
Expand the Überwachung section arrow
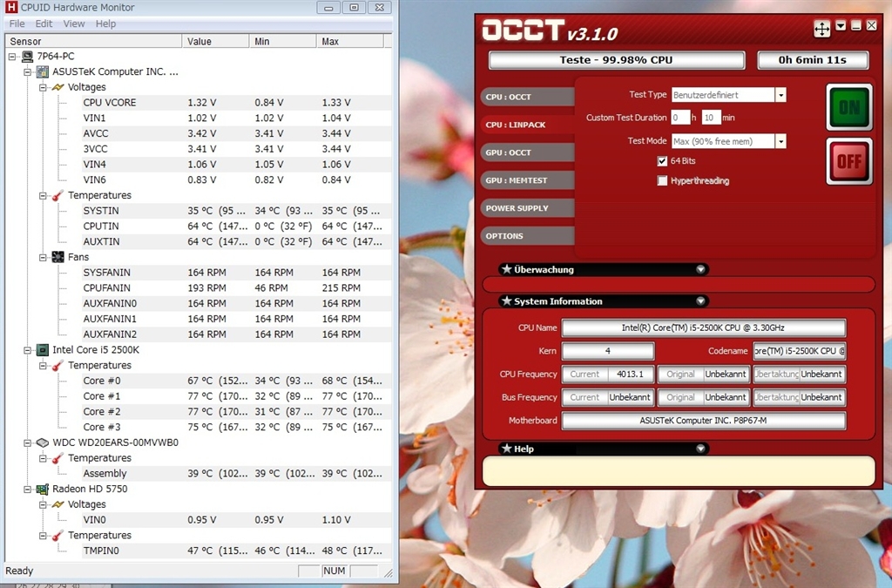pos(701,270)
